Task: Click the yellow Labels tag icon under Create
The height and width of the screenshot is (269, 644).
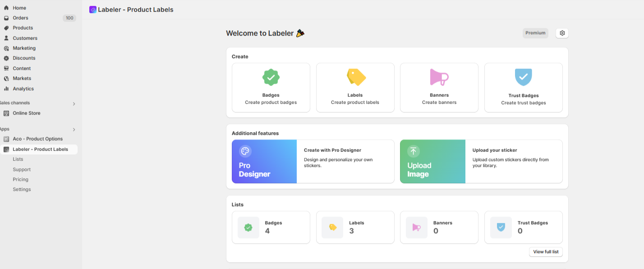Action: tap(356, 77)
